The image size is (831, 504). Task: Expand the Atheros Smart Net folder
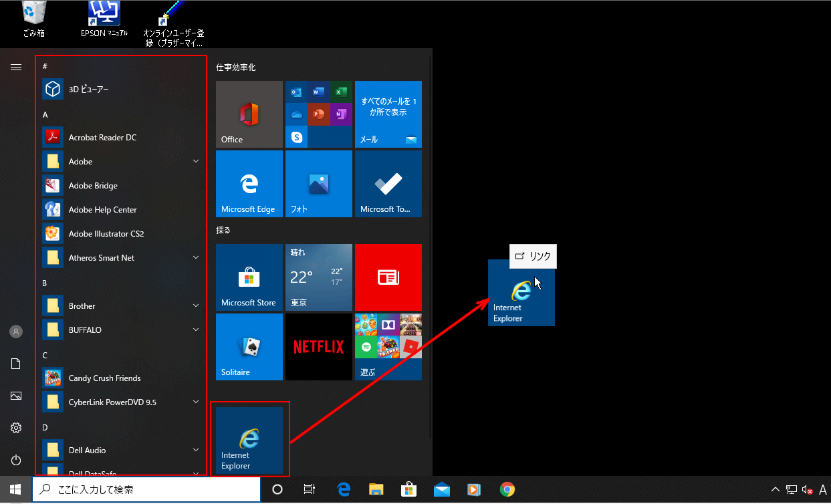[x=120, y=257]
